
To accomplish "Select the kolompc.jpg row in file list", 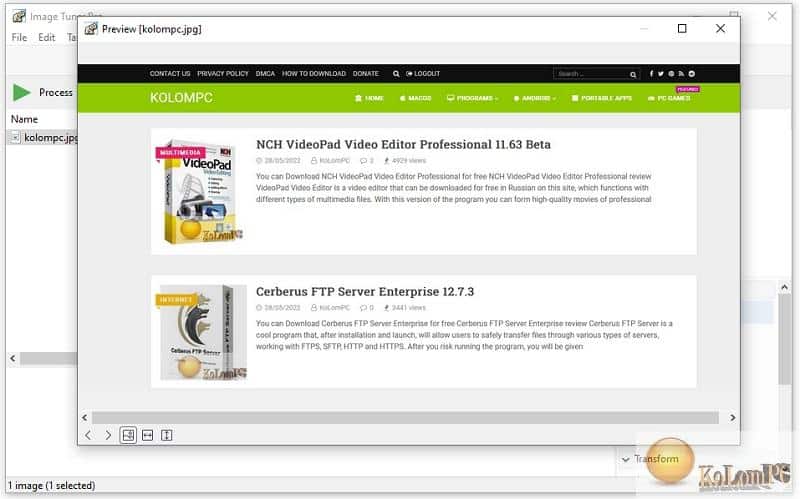I will [43, 137].
